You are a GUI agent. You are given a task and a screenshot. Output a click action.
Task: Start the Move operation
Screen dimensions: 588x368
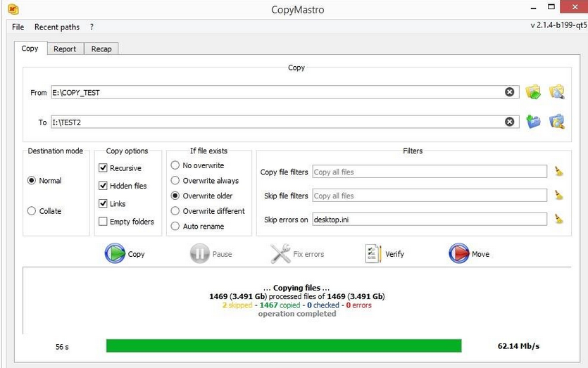pyautogui.click(x=469, y=254)
